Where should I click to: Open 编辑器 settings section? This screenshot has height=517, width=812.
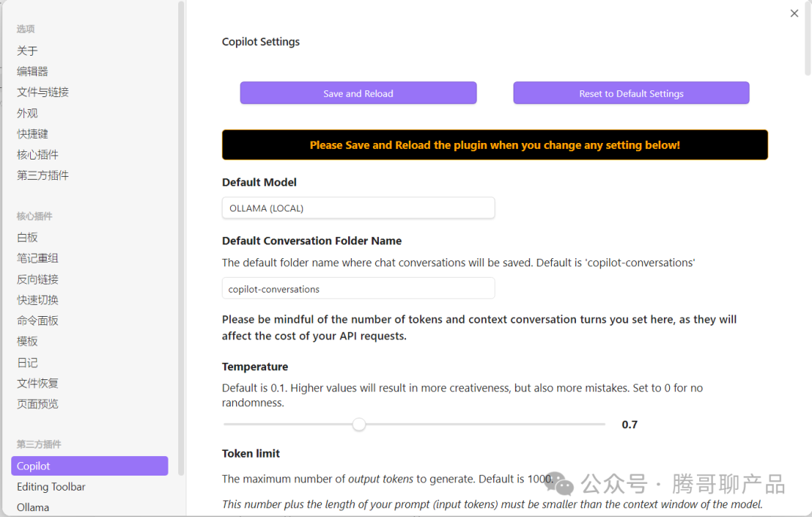click(x=32, y=71)
